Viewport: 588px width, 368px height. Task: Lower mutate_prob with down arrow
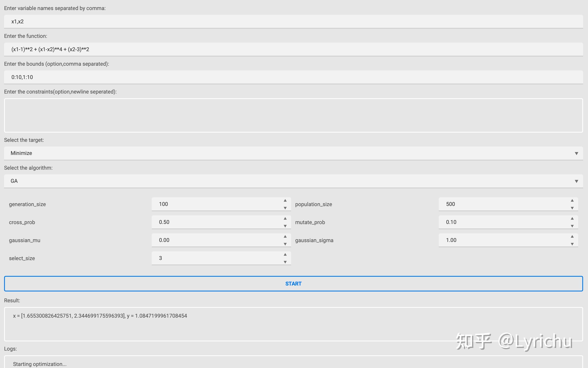pyautogui.click(x=572, y=226)
